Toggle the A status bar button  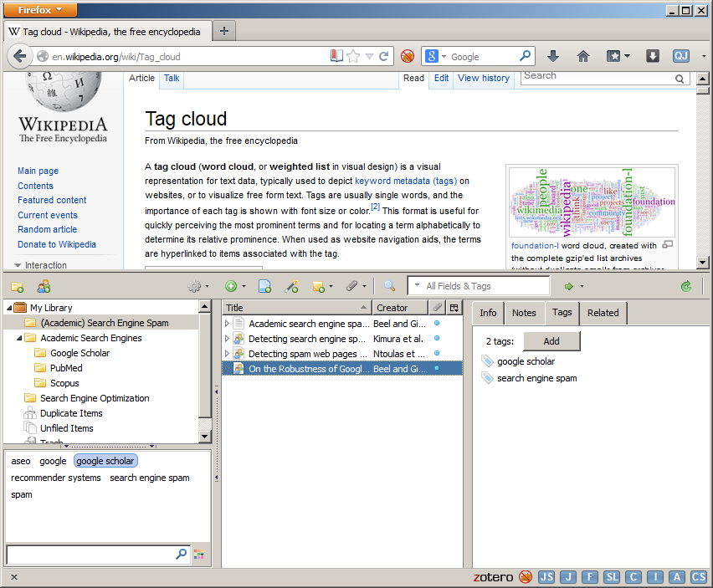tap(677, 577)
